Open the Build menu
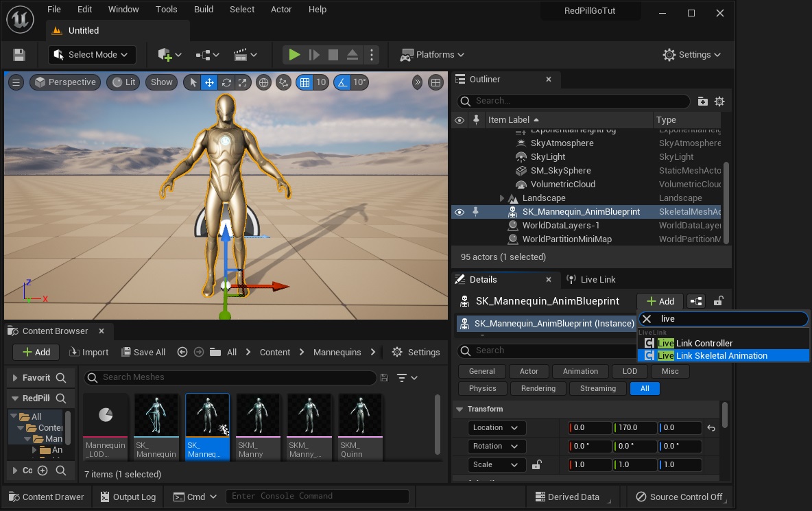This screenshot has height=511, width=812. coord(204,10)
